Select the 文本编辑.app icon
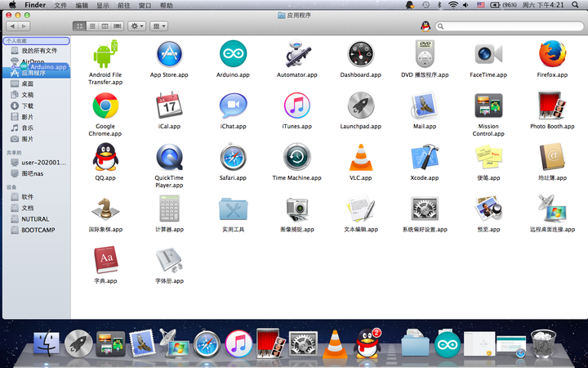Image resolution: width=588 pixels, height=368 pixels. click(361, 209)
